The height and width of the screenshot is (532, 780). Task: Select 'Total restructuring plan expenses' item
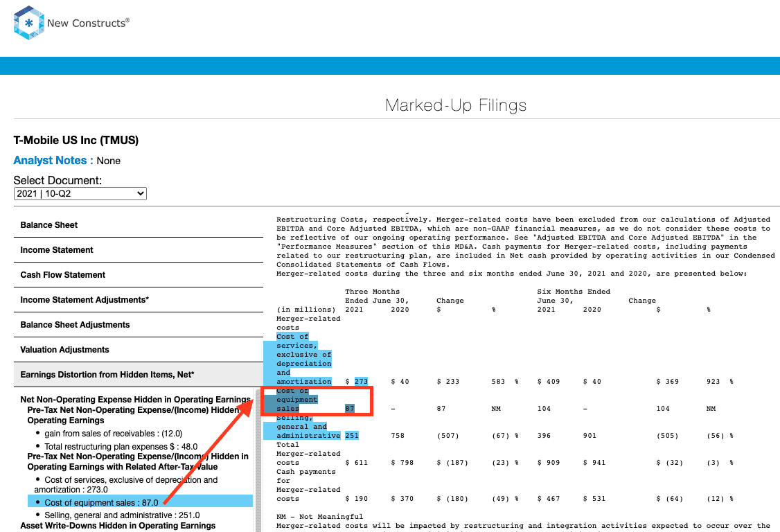click(x=121, y=446)
